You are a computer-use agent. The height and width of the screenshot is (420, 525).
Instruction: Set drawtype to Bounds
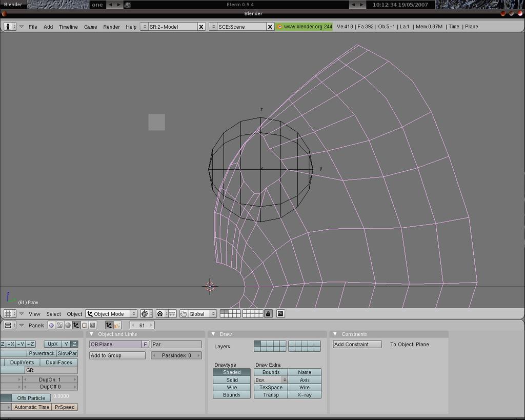pos(232,395)
